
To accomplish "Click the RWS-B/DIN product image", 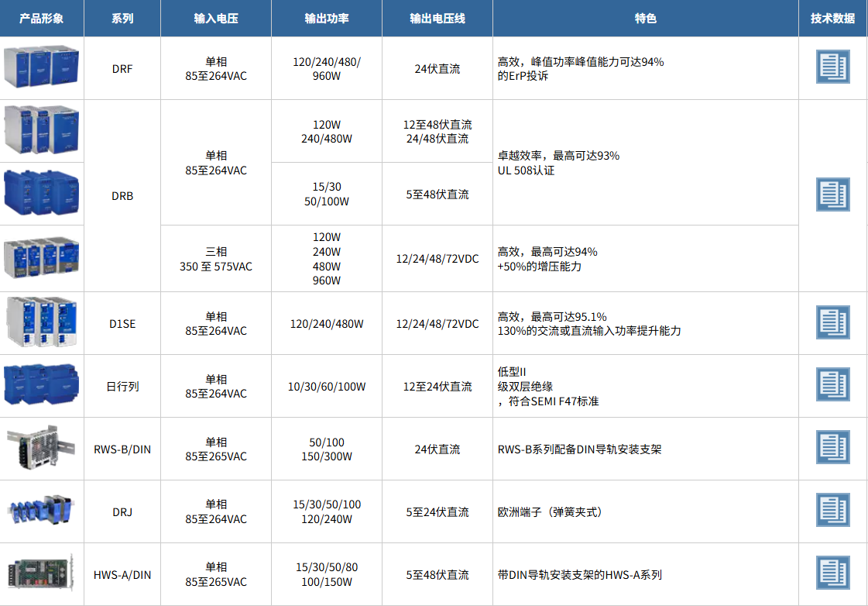I will [42, 447].
